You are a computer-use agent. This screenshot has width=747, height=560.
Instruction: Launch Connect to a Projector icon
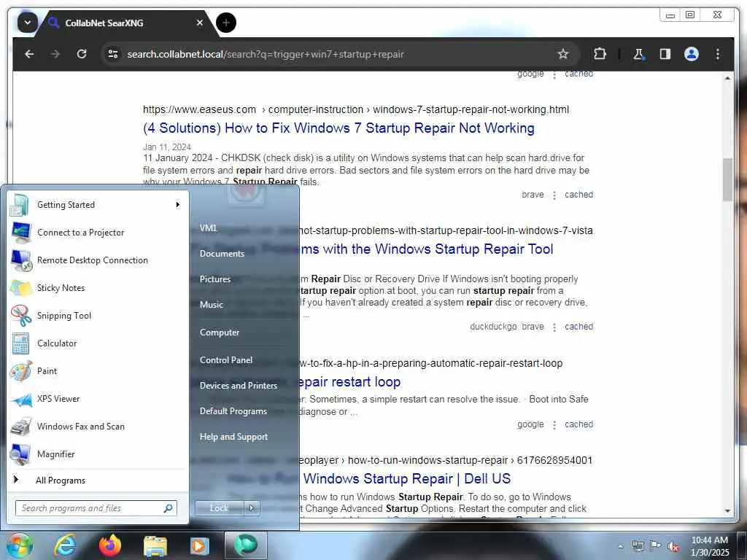click(20, 233)
